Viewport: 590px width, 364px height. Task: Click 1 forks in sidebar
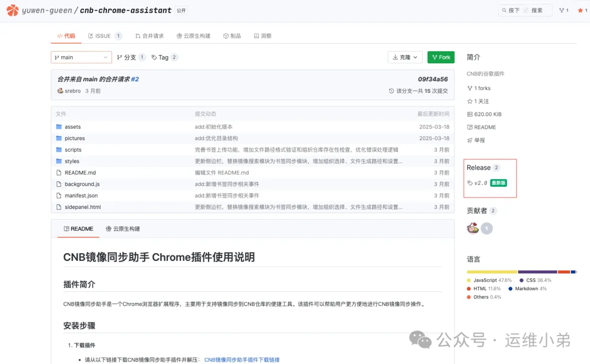(x=479, y=88)
